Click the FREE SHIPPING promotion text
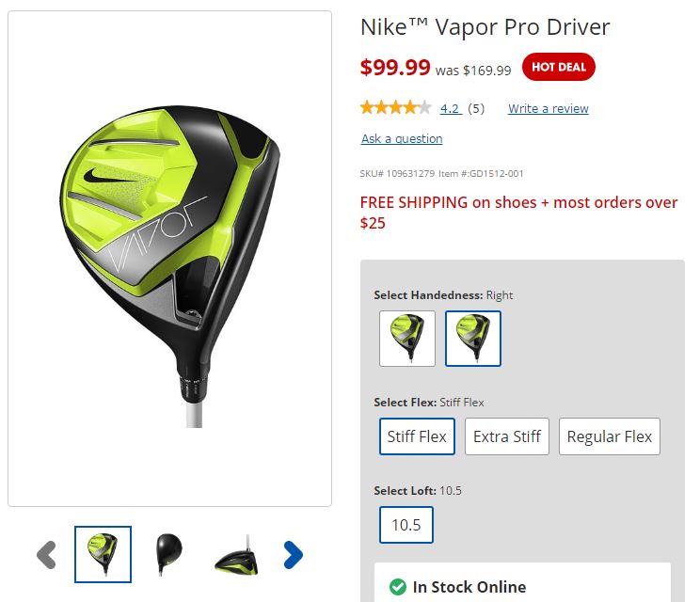700x602 pixels. click(x=518, y=213)
